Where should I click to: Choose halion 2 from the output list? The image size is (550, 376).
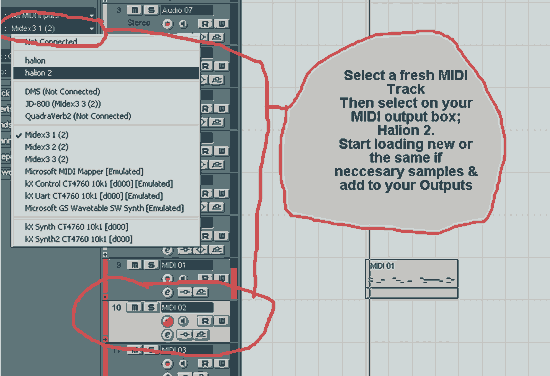tap(106, 73)
